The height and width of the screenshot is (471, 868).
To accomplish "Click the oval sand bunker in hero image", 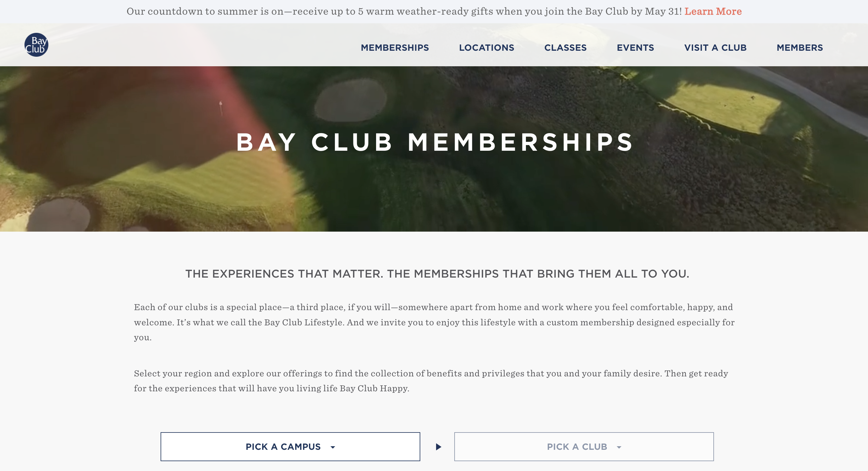I will (350, 100).
